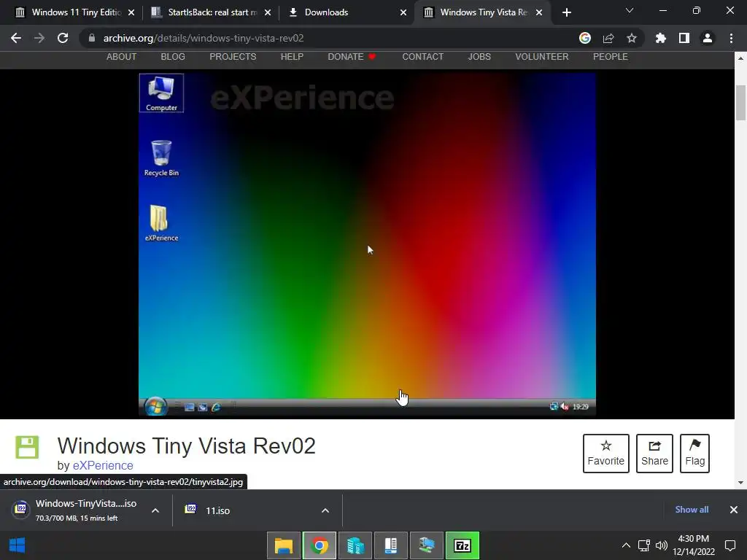
Task: Open the computer monitor taskbar app
Action: coord(426,545)
